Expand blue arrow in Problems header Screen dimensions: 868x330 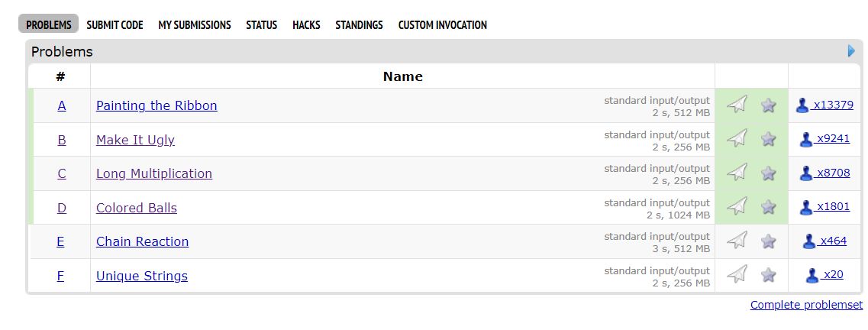click(x=851, y=51)
